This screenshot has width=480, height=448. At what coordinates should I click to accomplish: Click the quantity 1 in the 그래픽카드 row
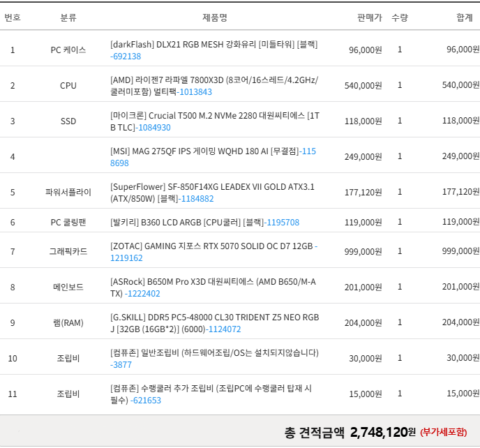[400, 251]
